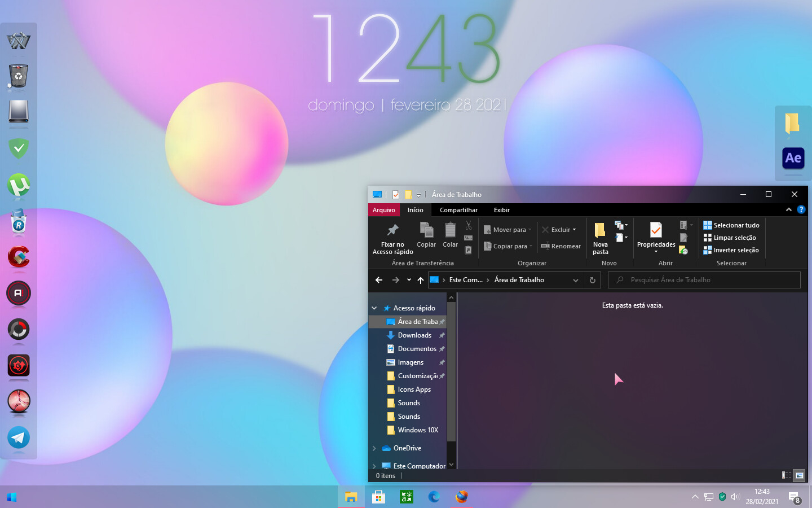Expand the OneDrive tree node

pyautogui.click(x=374, y=448)
